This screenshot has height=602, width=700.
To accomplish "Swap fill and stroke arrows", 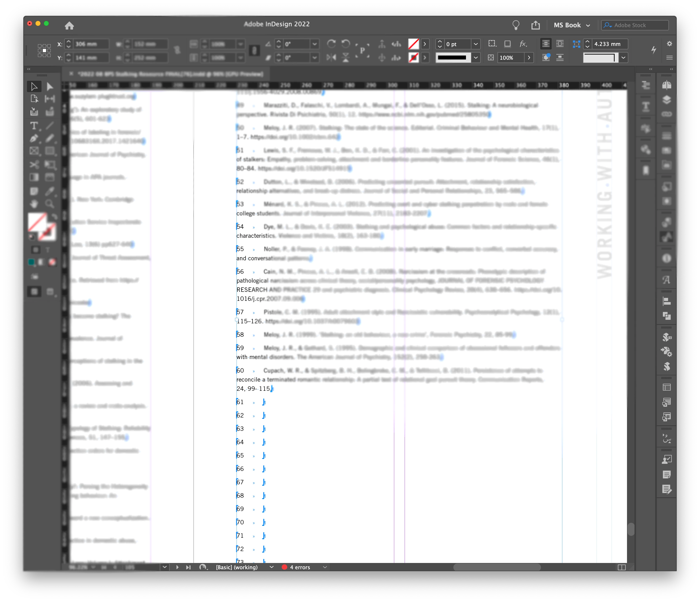I will pos(54,216).
